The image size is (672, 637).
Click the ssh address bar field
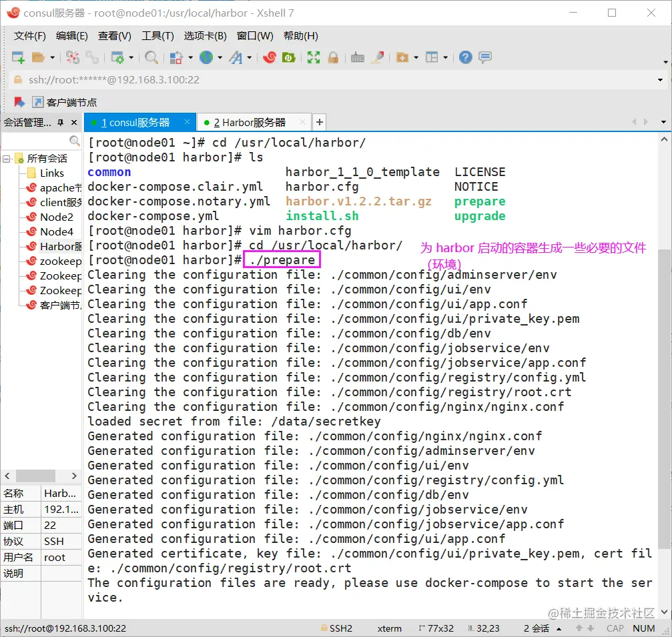pos(334,79)
